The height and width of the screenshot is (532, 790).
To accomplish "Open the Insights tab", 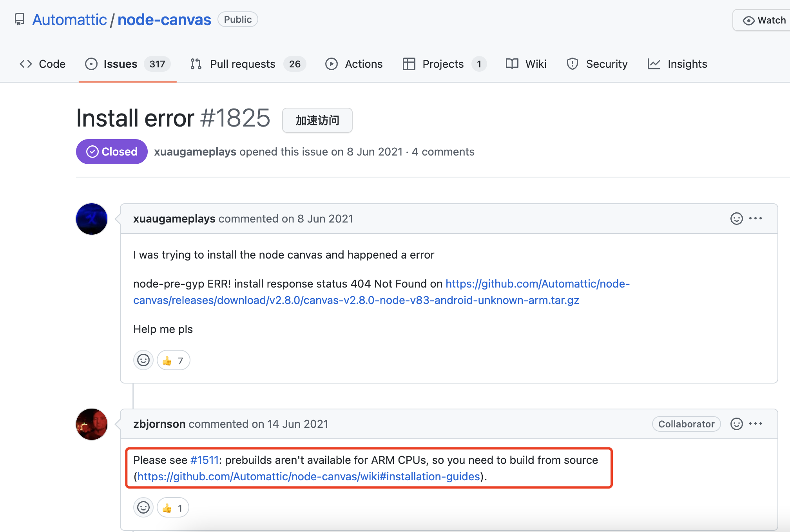I will 678,64.
